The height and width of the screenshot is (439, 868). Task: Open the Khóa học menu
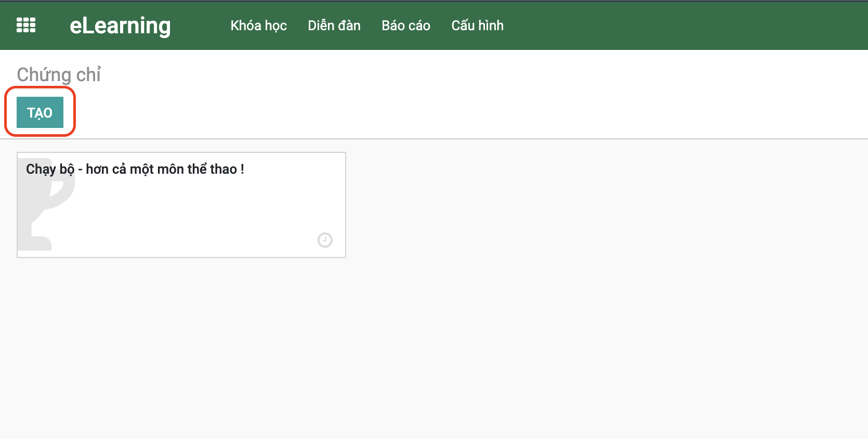258,25
